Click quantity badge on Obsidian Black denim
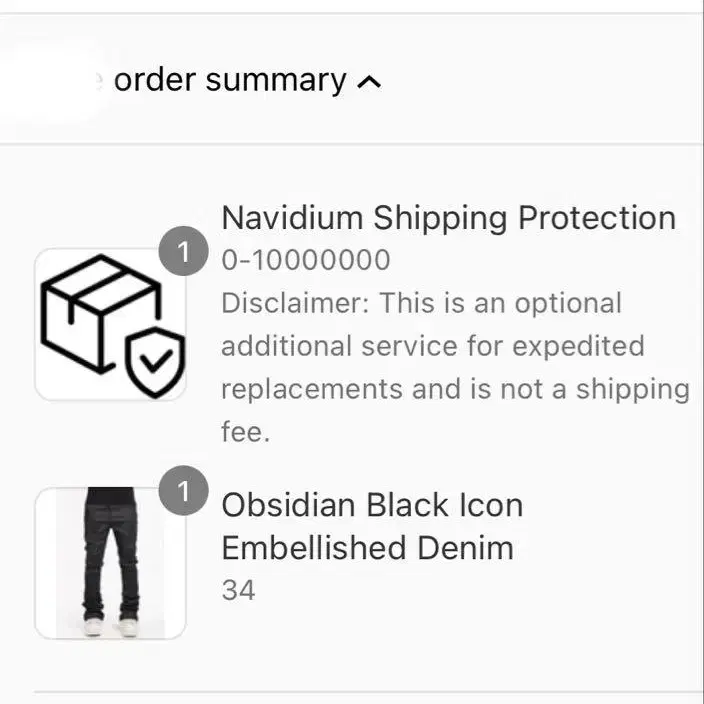The image size is (704, 704). coord(183,490)
